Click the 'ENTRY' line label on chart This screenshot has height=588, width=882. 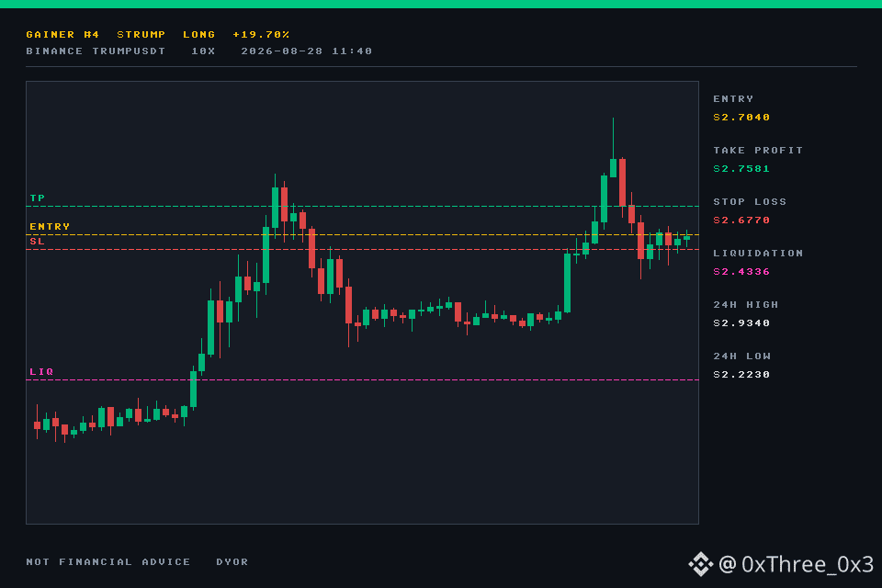coord(50,227)
